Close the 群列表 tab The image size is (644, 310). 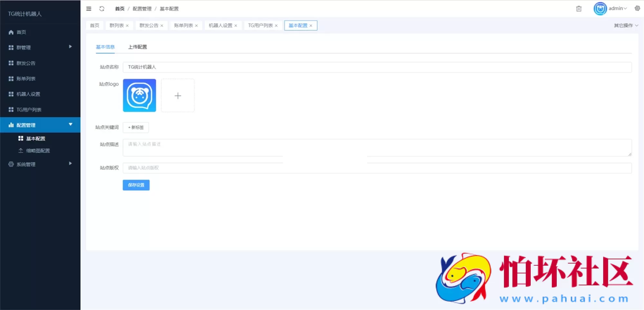(x=128, y=25)
